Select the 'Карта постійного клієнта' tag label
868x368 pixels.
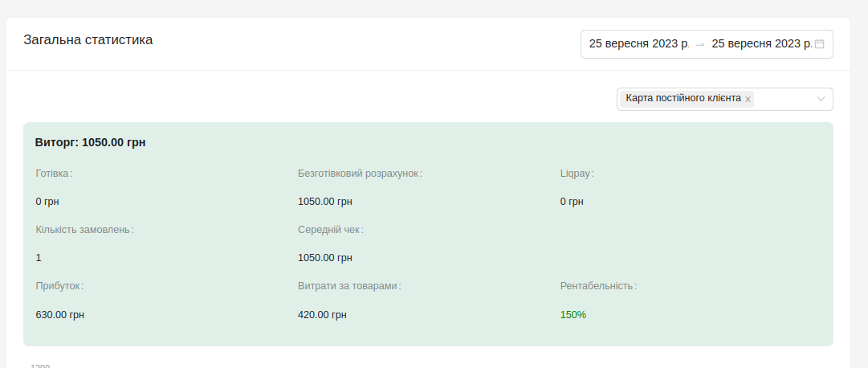683,98
